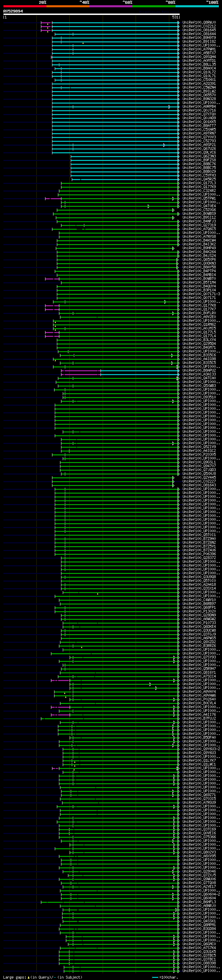The image size is (222, 980).
Task: Open hit UniRef100_O81644
Action: pyautogui.click(x=199, y=34)
